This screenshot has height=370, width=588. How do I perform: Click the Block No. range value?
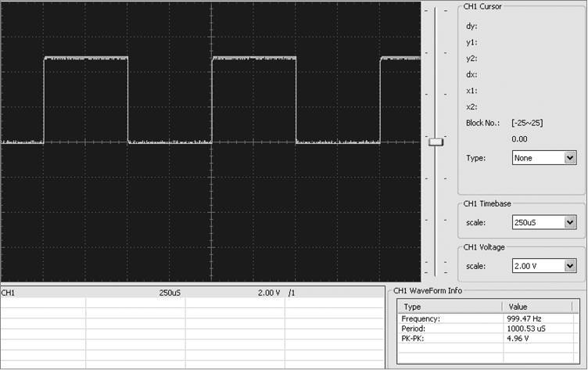(528, 123)
